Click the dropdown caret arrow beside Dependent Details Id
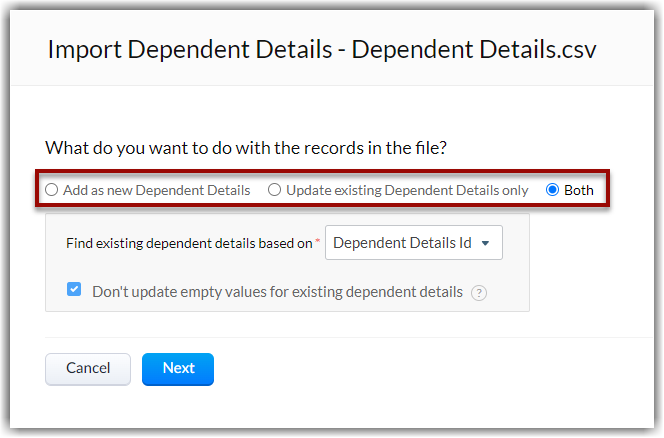This screenshot has width=664, height=438. tap(485, 243)
